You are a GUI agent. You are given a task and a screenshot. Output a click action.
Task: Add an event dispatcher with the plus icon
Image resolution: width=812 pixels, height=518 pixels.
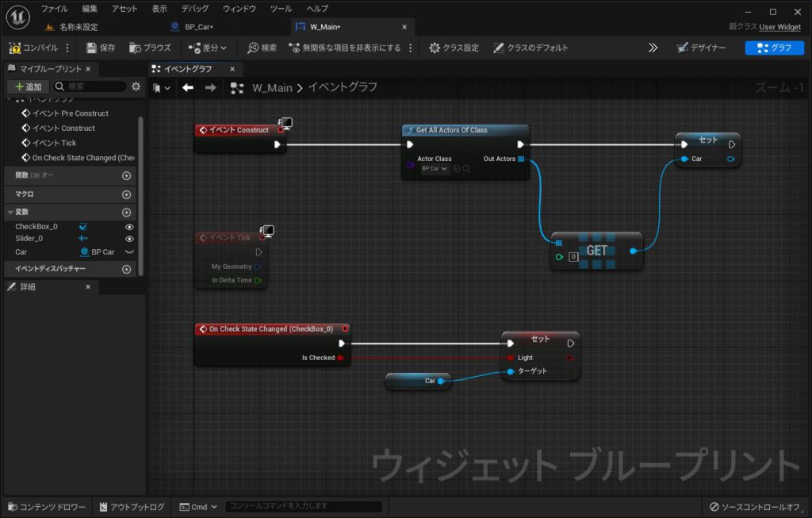(126, 270)
